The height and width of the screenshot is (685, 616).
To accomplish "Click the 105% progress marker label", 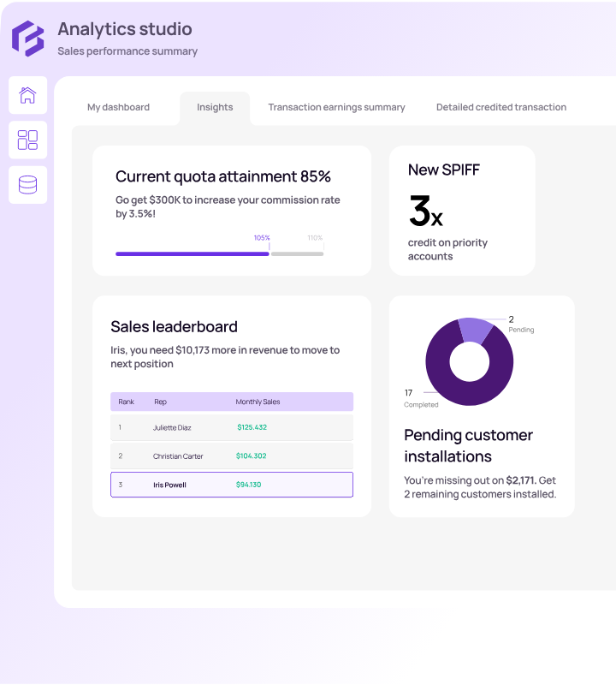I will tap(262, 238).
